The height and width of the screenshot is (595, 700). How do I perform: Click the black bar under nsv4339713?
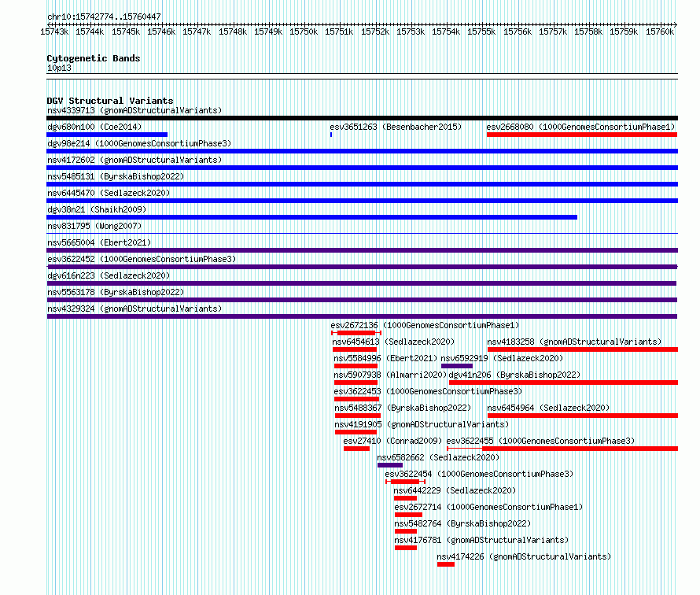pyautogui.click(x=362, y=118)
